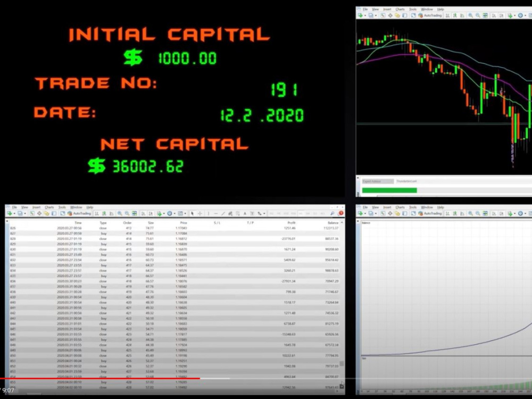Click the Balance column header
Screen dimensions: 532x399
coord(333,222)
